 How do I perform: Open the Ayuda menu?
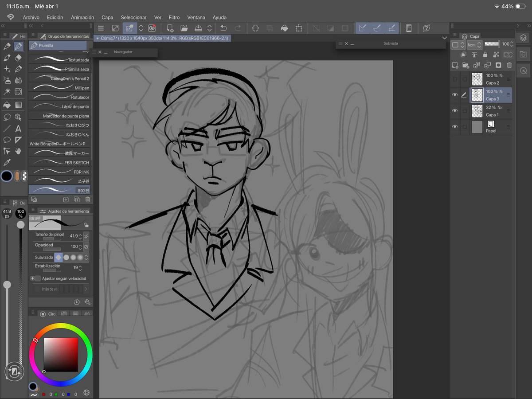(x=219, y=17)
